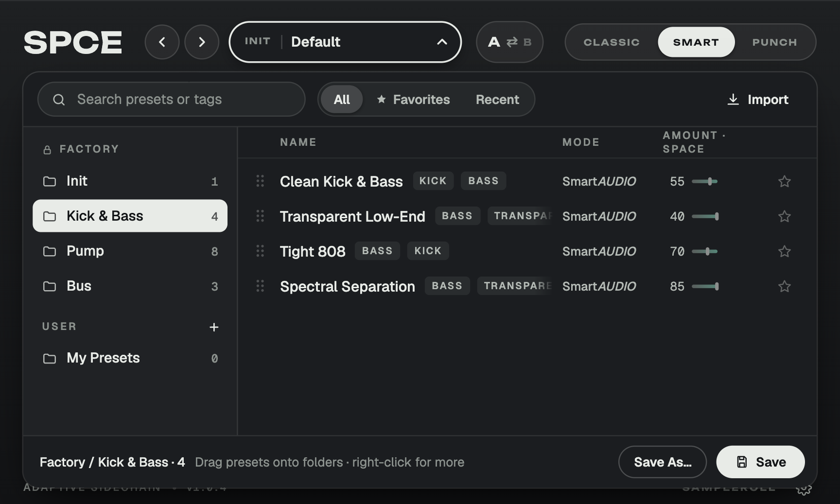840x504 pixels.
Task: Adjust the Tight 808 amount slider
Action: click(705, 251)
